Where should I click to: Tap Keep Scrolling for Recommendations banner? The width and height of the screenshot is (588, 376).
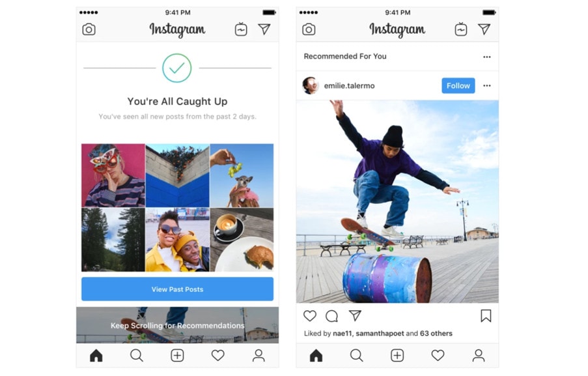177,325
